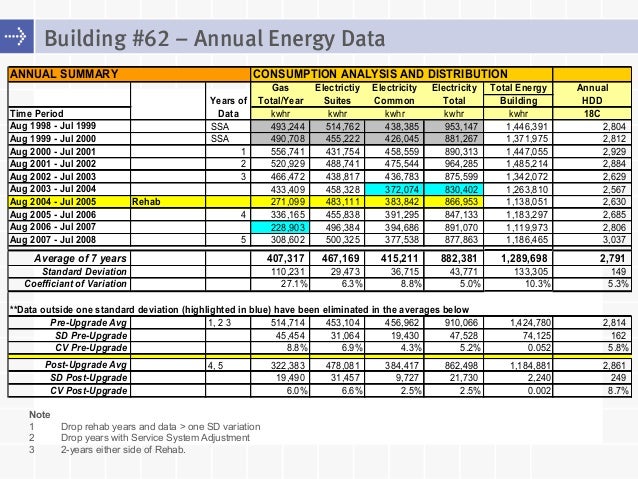Select the 'Years of Data' column header

coord(228,107)
